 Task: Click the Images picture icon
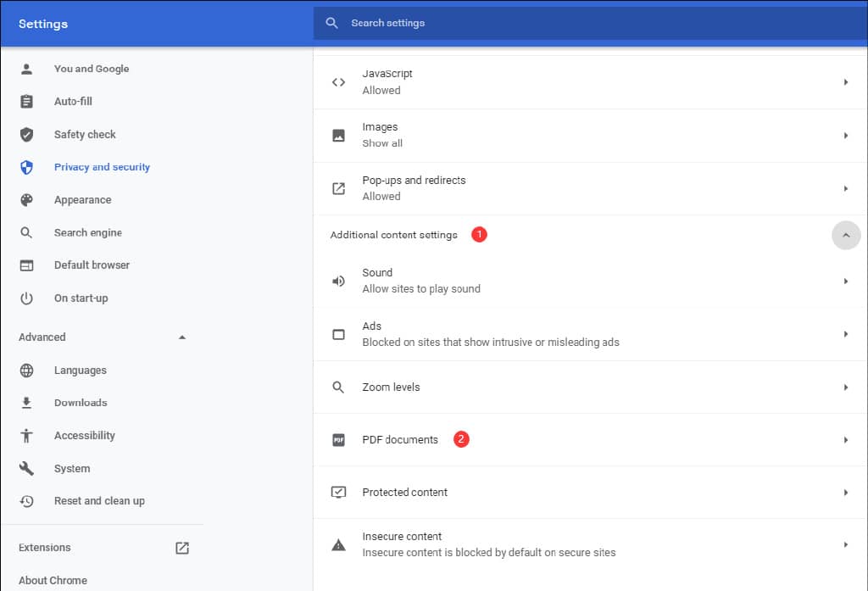(339, 135)
